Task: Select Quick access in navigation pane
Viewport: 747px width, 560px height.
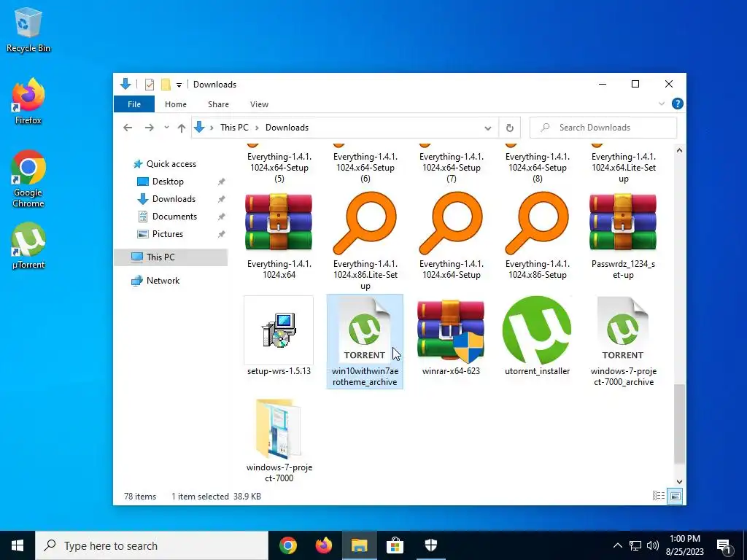Action: pyautogui.click(x=171, y=164)
